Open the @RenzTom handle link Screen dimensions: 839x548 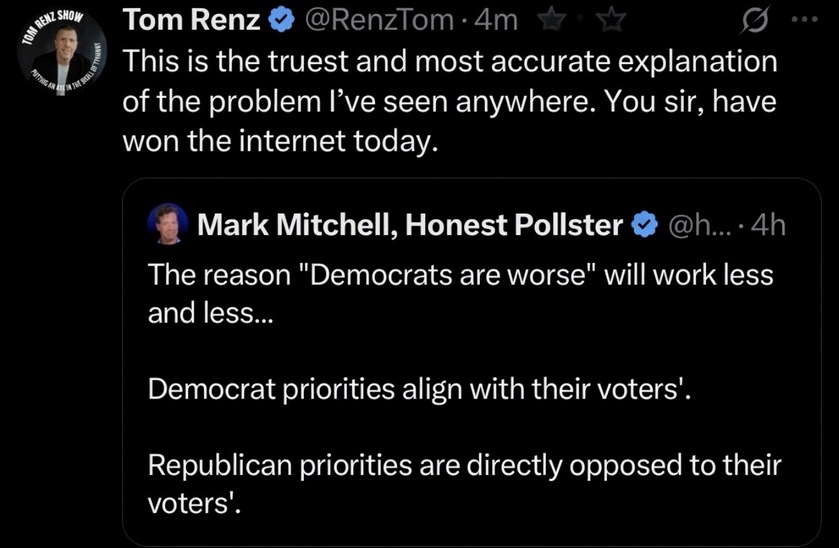(379, 20)
